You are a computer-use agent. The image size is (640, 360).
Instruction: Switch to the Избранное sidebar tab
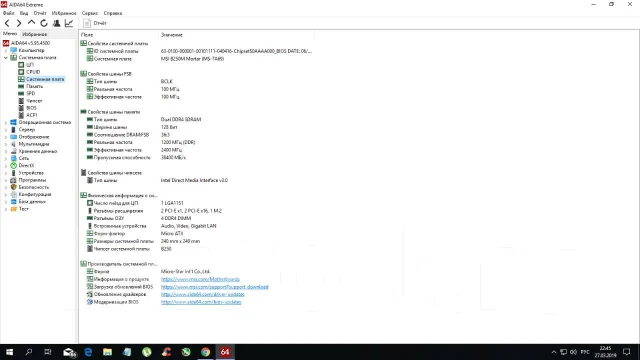tap(35, 34)
